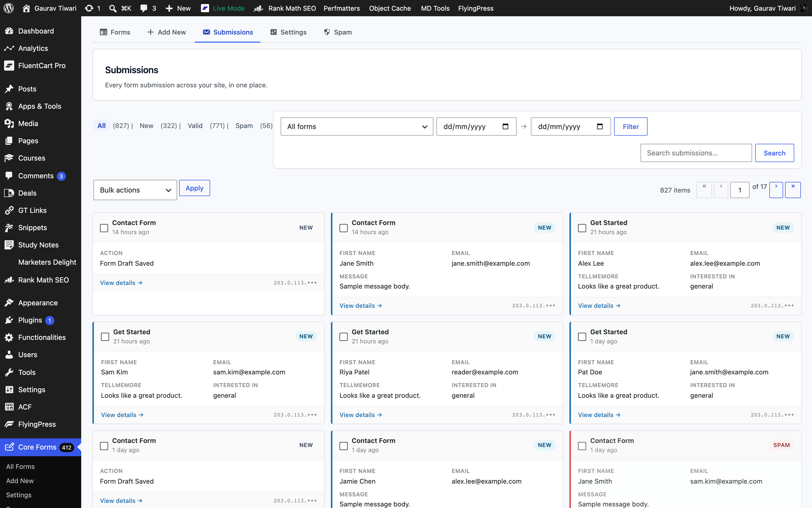The height and width of the screenshot is (508, 812).
Task: Click the comments bubble icon in admin bar
Action: 144,8
